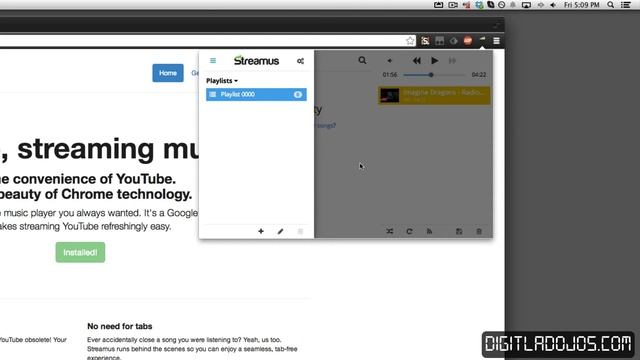640x360 pixels.
Task: Edit the selected playlist with pencil icon
Action: tap(280, 231)
